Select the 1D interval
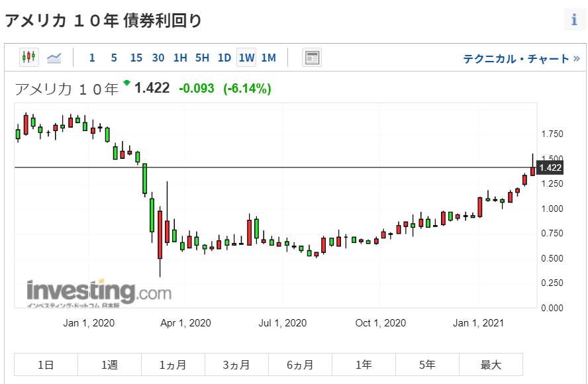The width and height of the screenshot is (588, 384). coord(224,58)
